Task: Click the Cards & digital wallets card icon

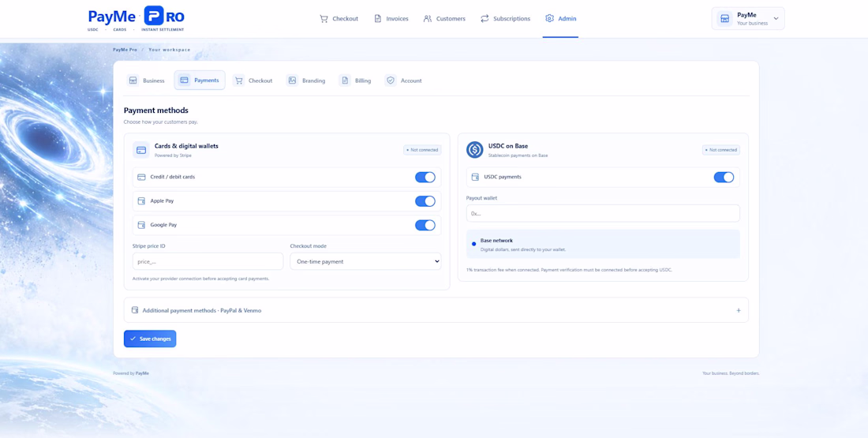Action: click(141, 150)
